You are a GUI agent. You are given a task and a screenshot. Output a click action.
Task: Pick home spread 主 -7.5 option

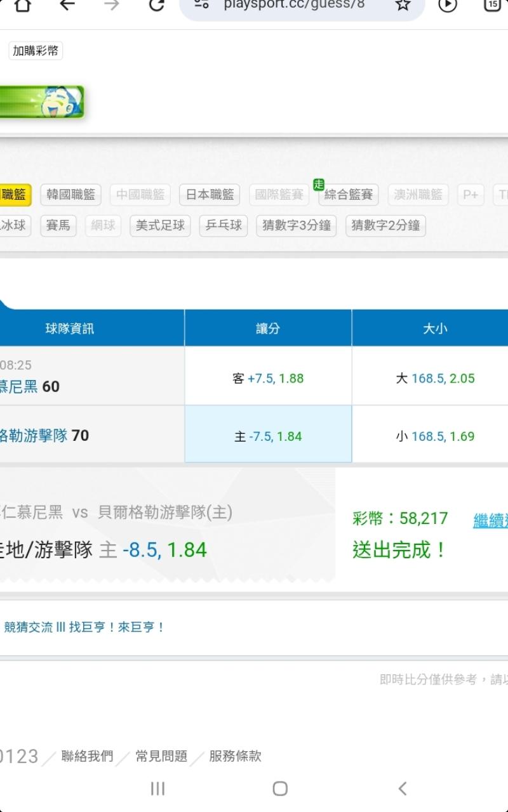point(268,436)
